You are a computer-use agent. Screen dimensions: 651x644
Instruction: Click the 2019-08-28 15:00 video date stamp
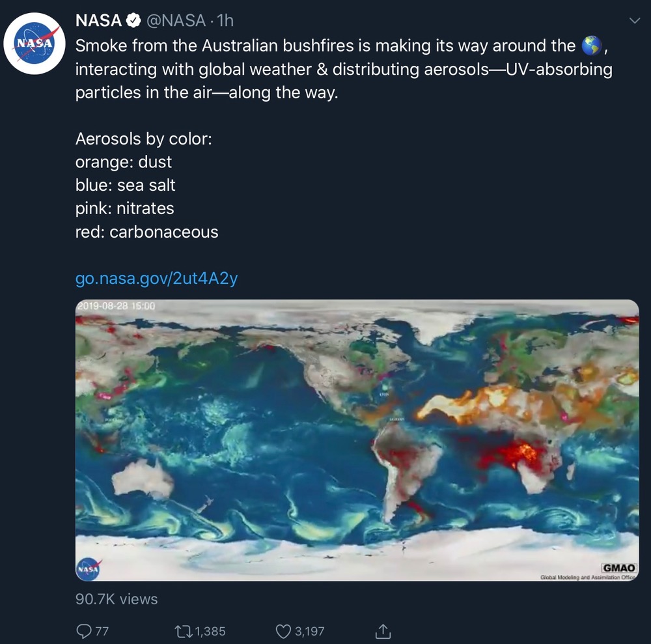point(117,305)
